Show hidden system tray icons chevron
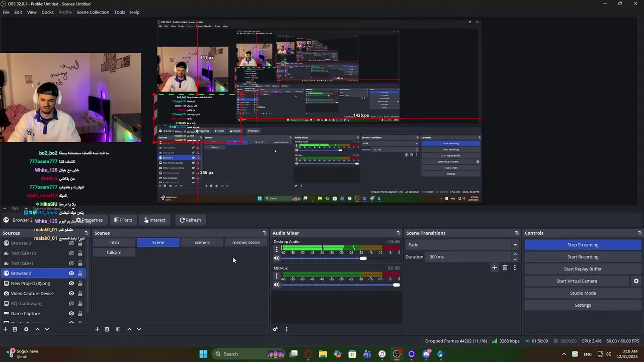Screen dimensions: 644x362 (x=563, y=354)
